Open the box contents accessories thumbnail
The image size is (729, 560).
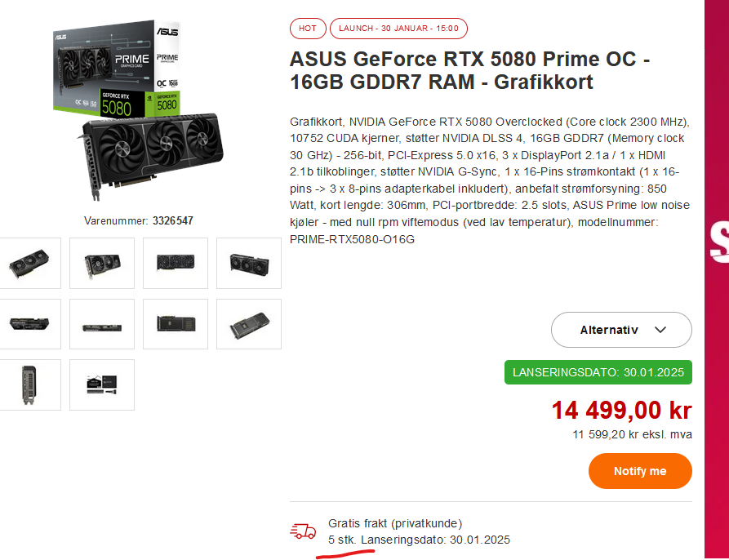click(102, 384)
